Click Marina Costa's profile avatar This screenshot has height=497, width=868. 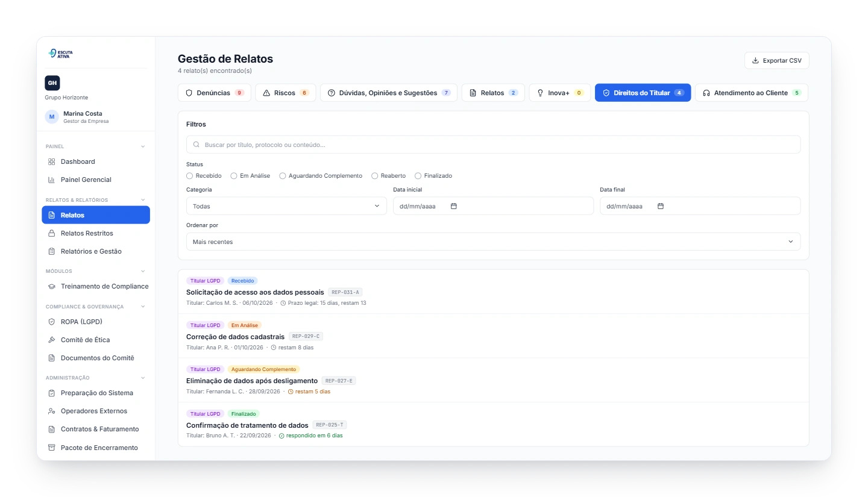point(52,117)
